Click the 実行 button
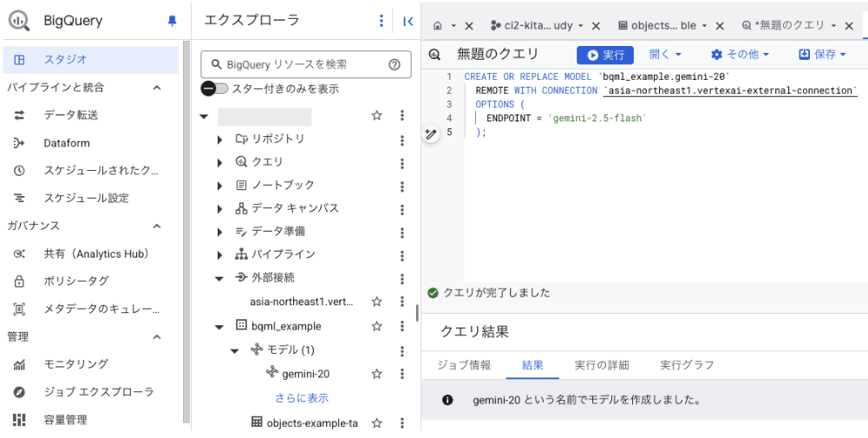Viewport: 868px width, 438px height. coord(605,55)
